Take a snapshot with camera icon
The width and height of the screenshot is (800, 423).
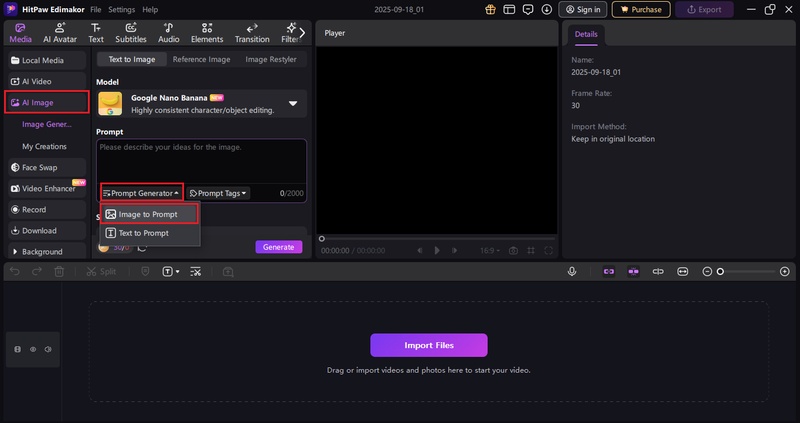coord(513,251)
